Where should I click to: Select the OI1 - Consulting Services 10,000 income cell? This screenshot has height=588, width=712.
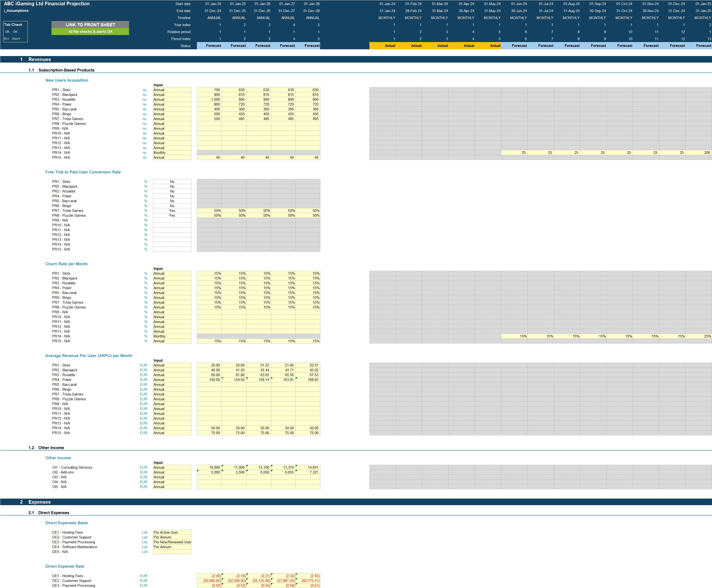[209, 467]
